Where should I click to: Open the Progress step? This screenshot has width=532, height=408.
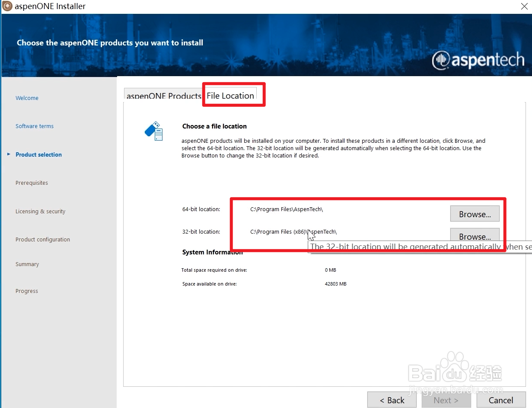tap(27, 291)
